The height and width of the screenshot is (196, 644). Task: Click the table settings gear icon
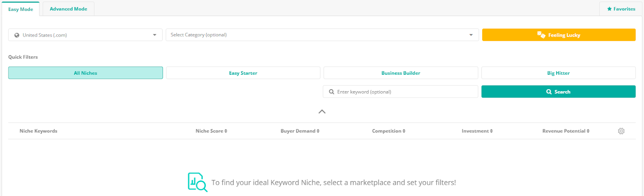click(621, 131)
